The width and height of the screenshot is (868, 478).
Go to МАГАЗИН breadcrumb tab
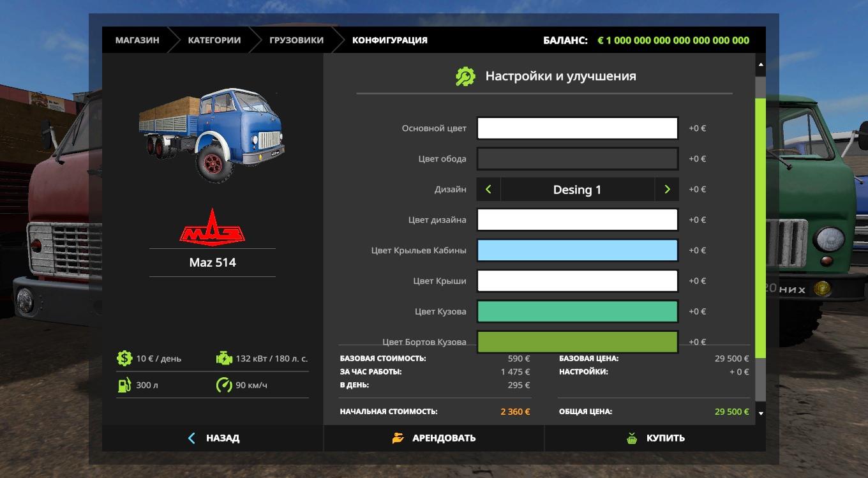tap(137, 40)
